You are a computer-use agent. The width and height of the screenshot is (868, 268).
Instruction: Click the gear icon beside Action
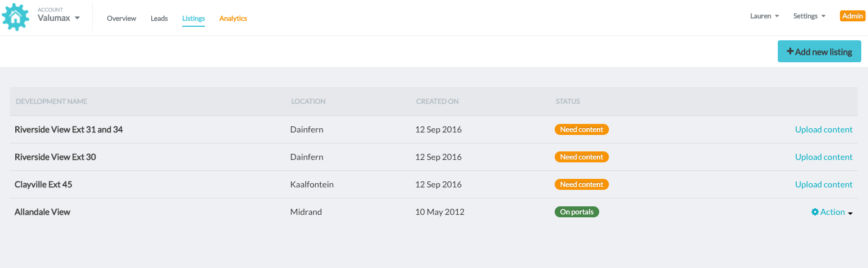pyautogui.click(x=814, y=212)
